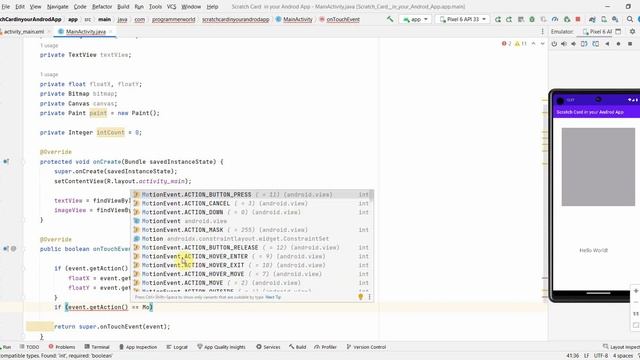Open the Device Manager icon
Screen dimensions: 640x360
point(604,19)
